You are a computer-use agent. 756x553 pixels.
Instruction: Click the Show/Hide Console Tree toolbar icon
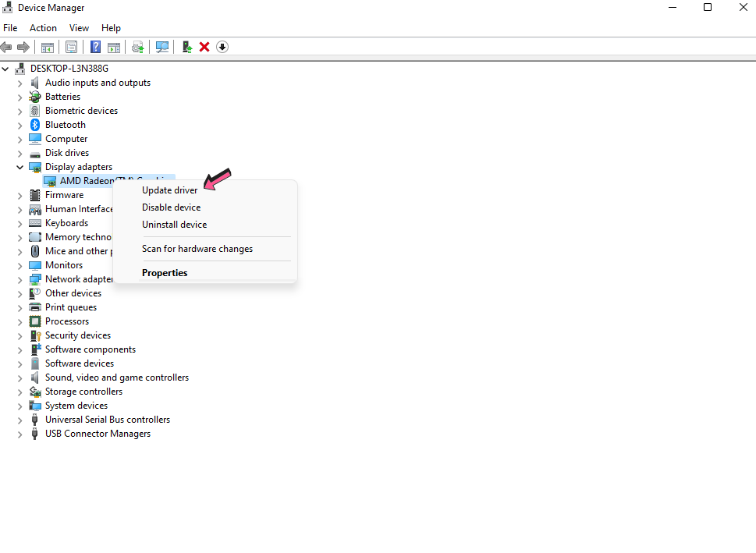(48, 47)
